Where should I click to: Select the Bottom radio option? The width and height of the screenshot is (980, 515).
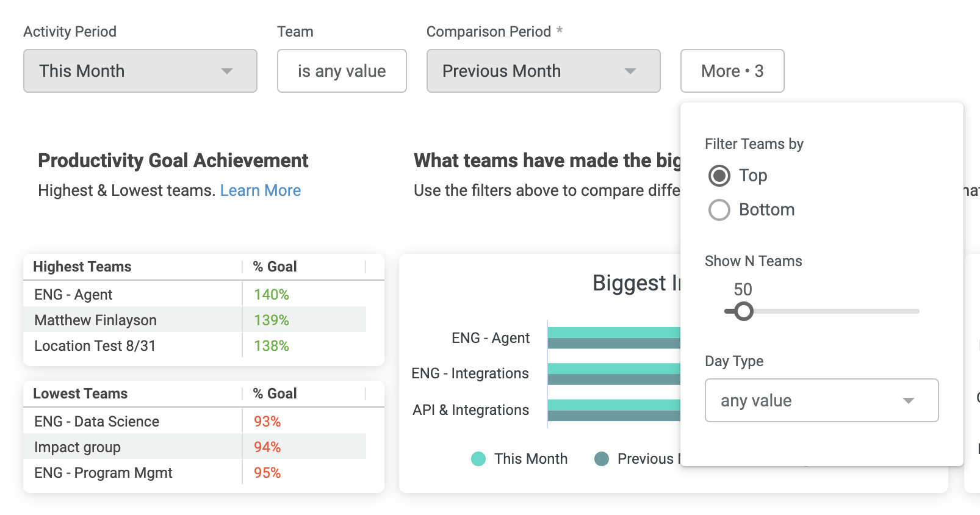coord(719,210)
